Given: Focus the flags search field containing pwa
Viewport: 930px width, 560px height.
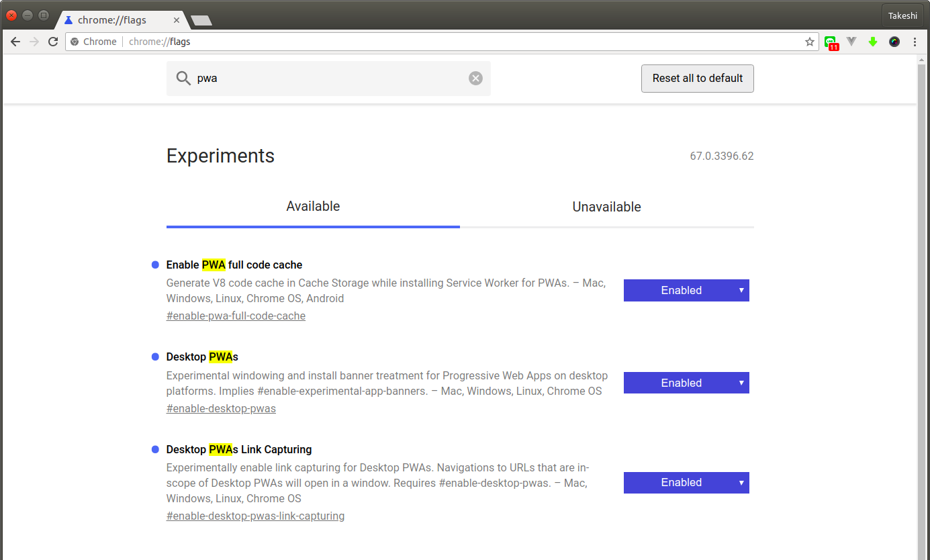Looking at the screenshot, I should (328, 79).
